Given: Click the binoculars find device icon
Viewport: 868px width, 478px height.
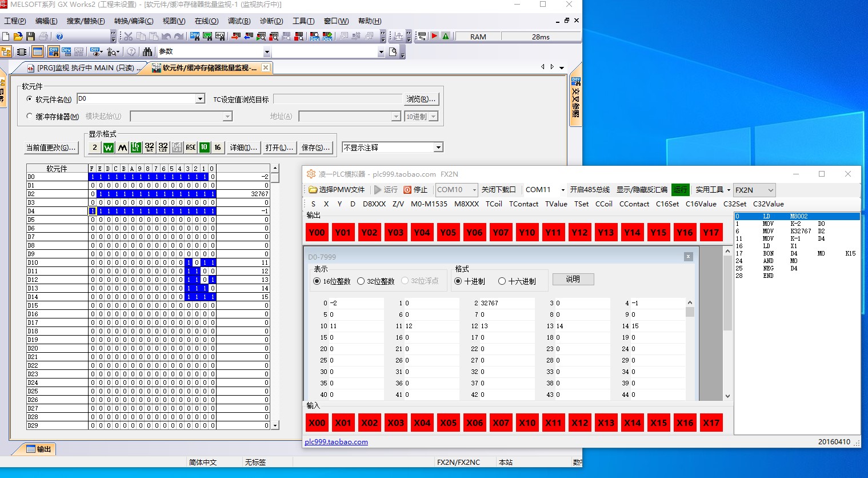Looking at the screenshot, I should (147, 52).
